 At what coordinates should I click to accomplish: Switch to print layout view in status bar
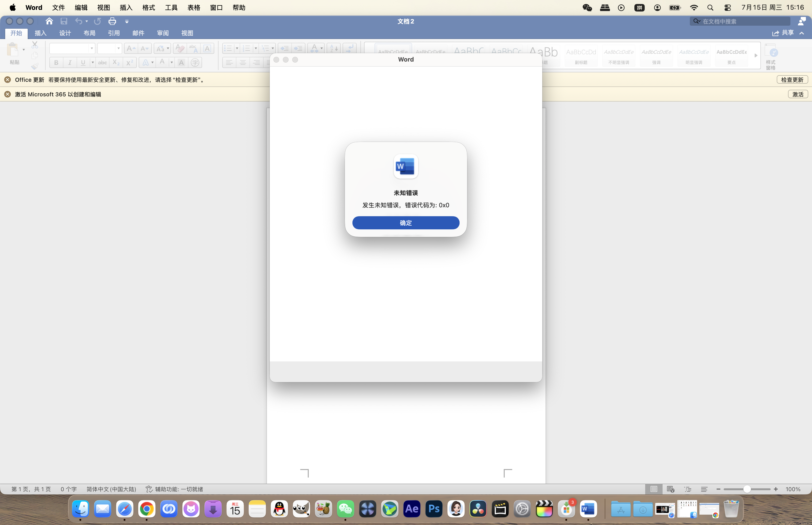(x=654, y=489)
